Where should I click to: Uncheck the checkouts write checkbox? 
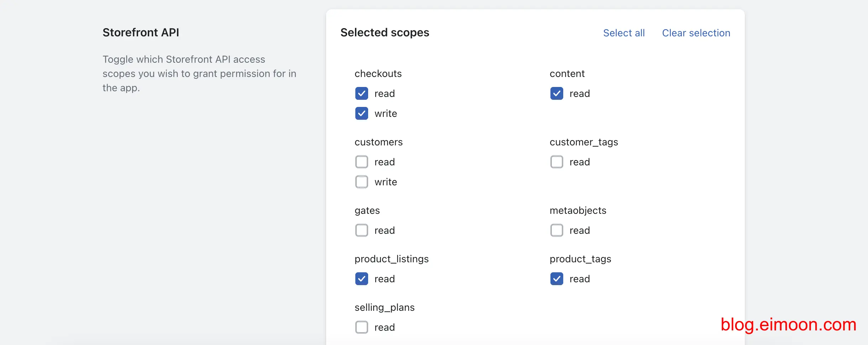(x=361, y=113)
